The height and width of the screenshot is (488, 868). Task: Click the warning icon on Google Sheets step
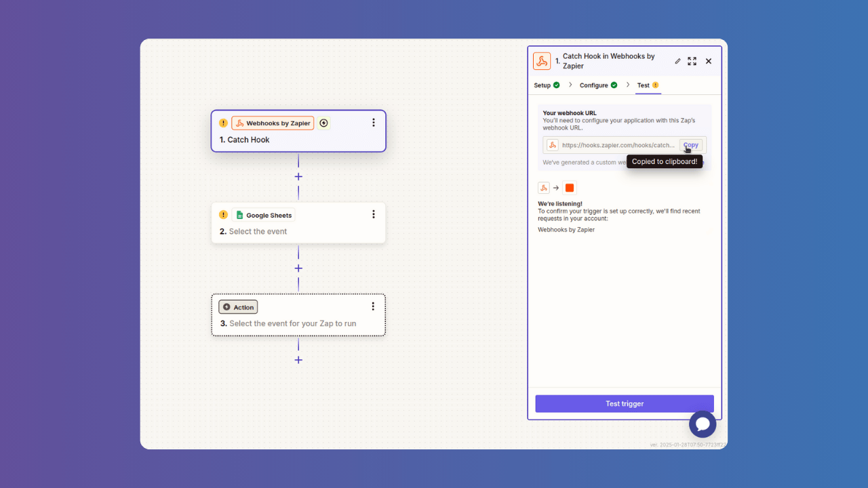pos(223,215)
